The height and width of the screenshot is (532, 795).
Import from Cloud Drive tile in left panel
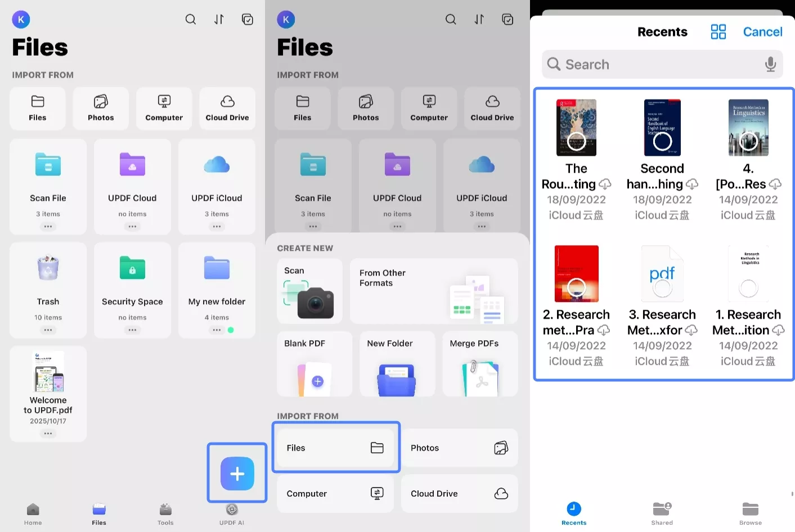[x=227, y=109]
